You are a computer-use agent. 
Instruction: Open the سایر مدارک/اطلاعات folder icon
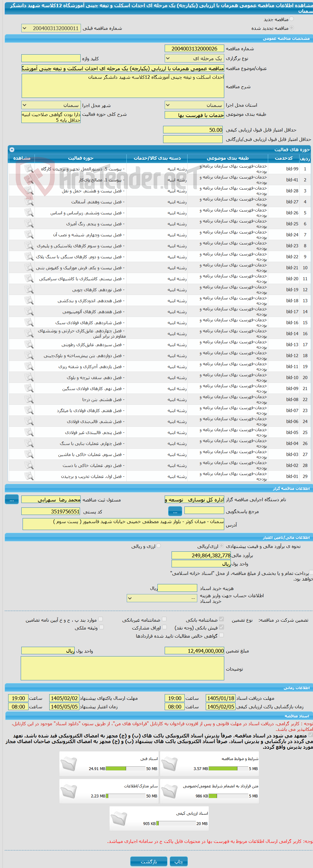pos(69,791)
